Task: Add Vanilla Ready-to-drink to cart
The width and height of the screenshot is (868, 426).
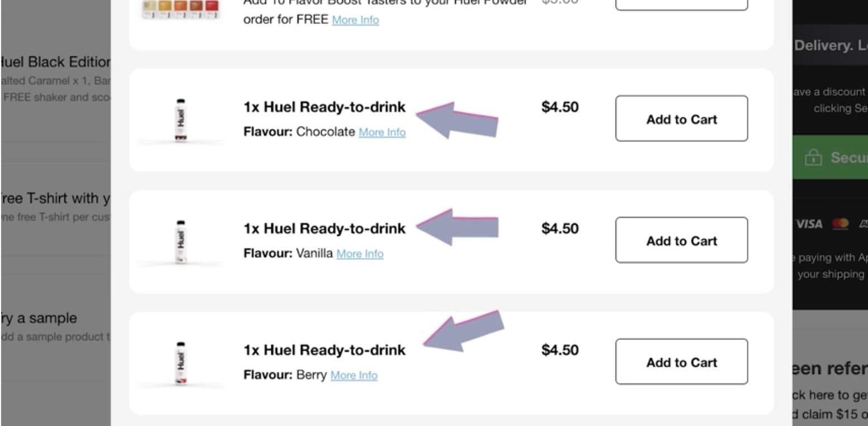Action: coord(681,240)
